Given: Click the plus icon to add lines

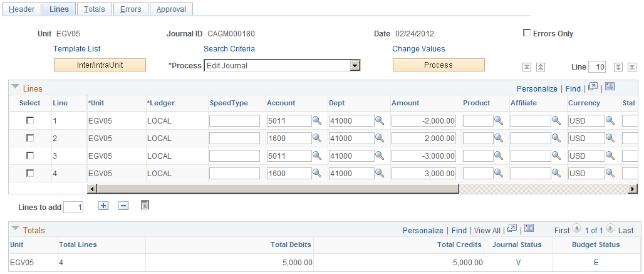Looking at the screenshot, I should [103, 206].
